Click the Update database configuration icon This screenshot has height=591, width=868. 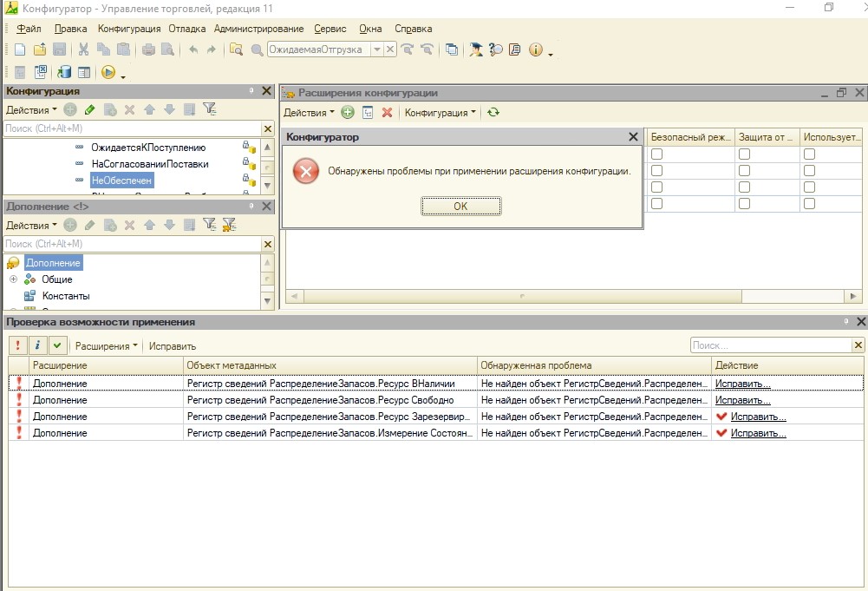coord(64,72)
